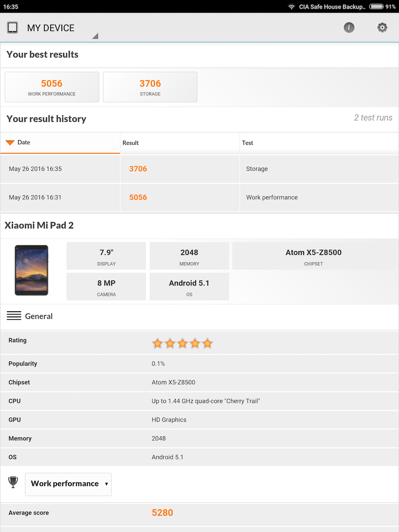Select the Work performance test entry
This screenshot has height=532, width=399.
pyautogui.click(x=272, y=198)
